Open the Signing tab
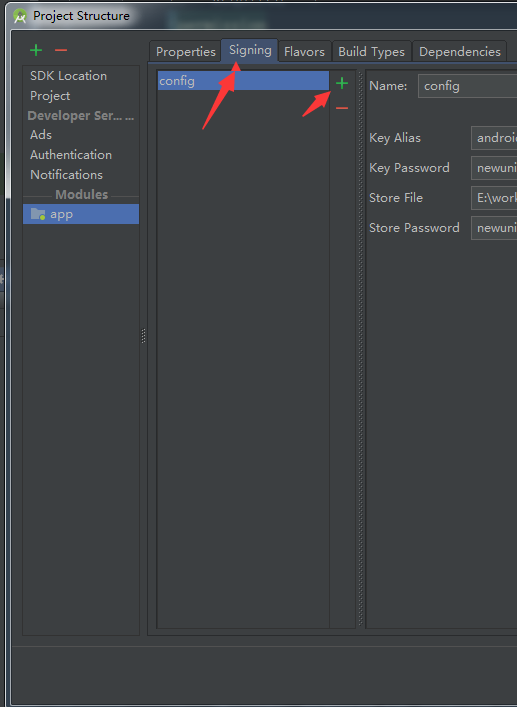The width and height of the screenshot is (517, 707). (250, 50)
